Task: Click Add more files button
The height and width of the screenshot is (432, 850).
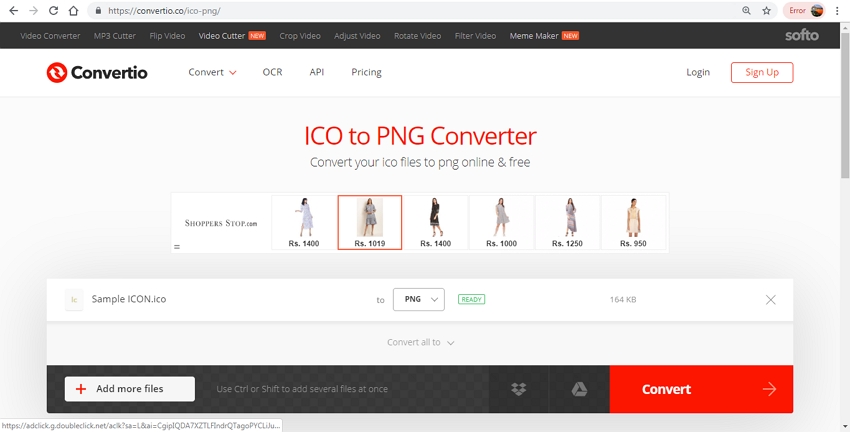Action: (130, 389)
